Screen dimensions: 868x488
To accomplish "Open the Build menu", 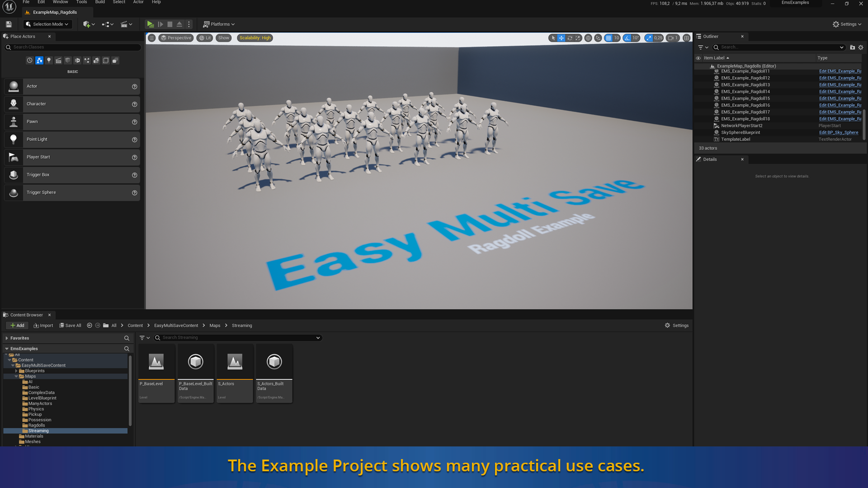I will 100,2.
